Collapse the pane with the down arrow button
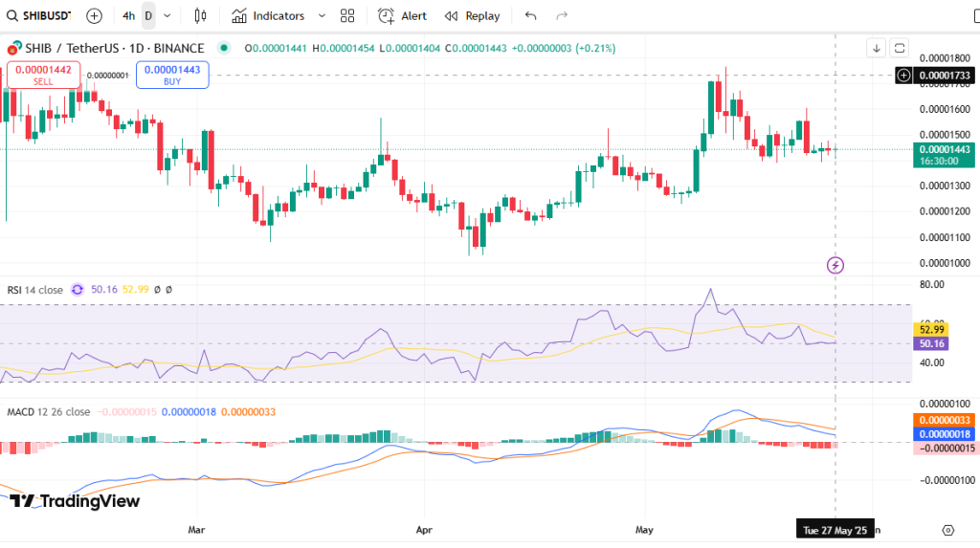The width and height of the screenshot is (980, 548). click(x=876, y=48)
